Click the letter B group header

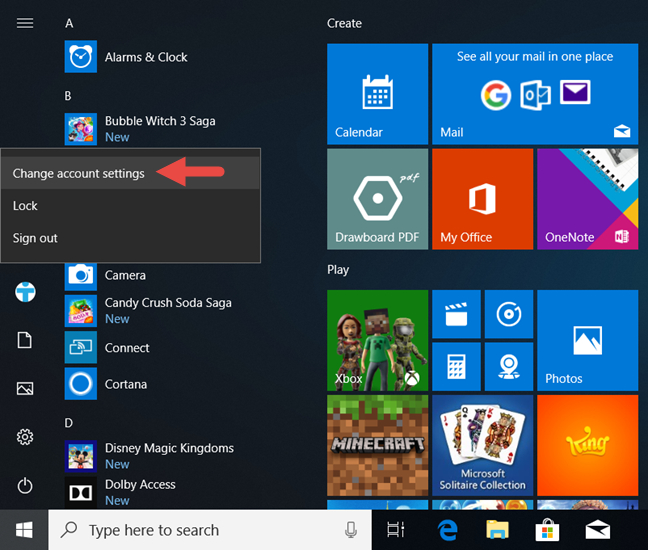(x=68, y=96)
